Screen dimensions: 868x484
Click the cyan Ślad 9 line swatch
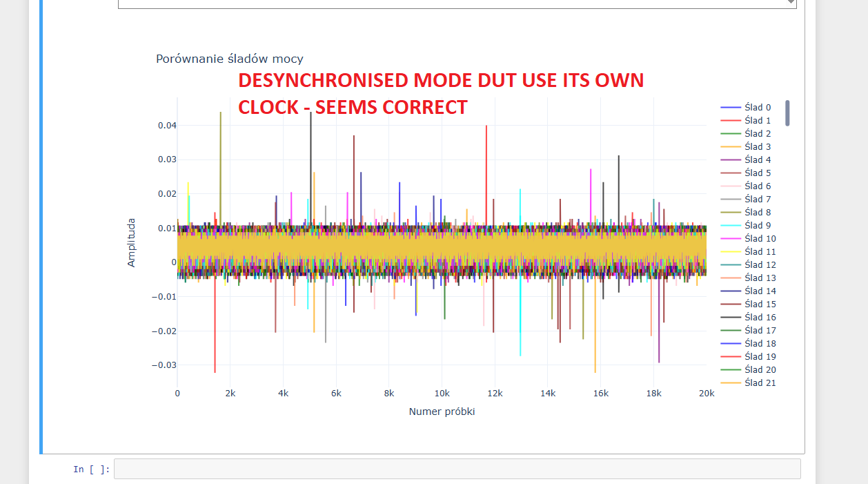tap(730, 226)
